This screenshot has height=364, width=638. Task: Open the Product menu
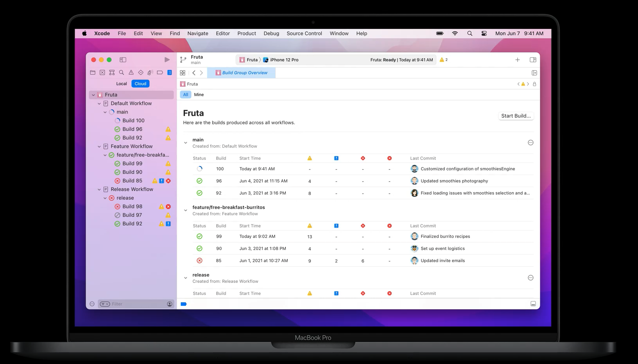point(247,34)
